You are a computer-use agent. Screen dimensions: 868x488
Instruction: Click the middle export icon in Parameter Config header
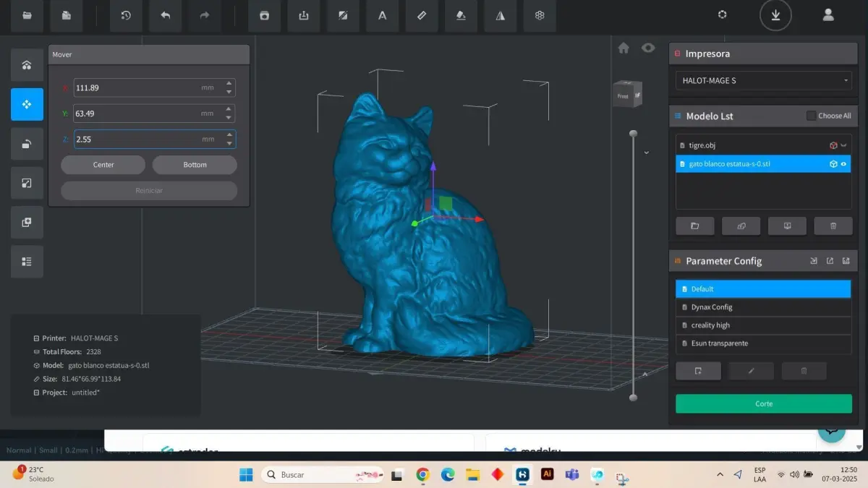[x=830, y=261]
